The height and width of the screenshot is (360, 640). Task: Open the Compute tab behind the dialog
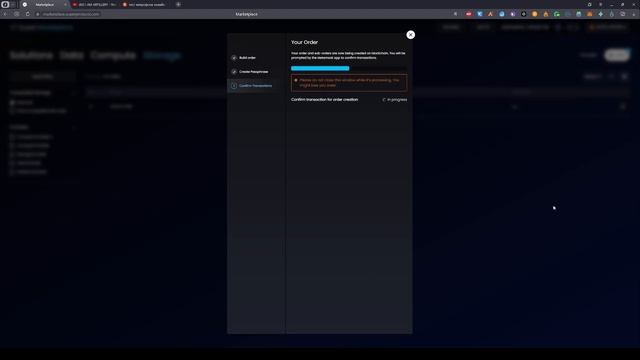click(113, 55)
